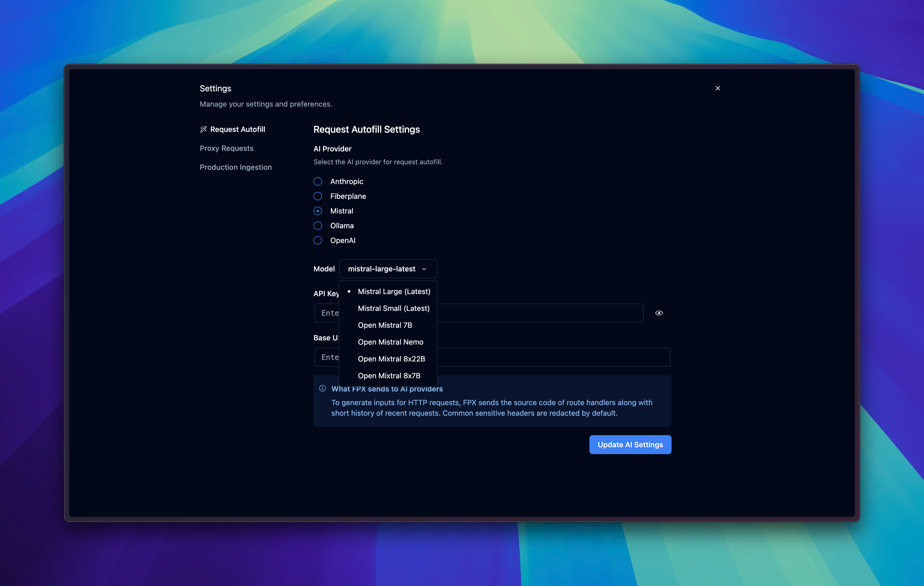Select Open Mixtral 8x7B model
Screen dimensions: 924x586
point(389,376)
